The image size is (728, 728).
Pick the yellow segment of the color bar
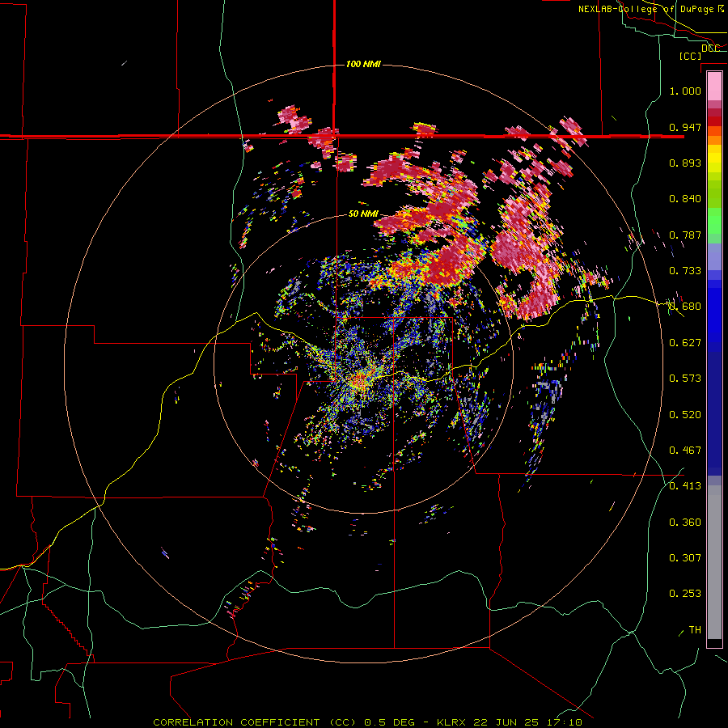point(714,159)
